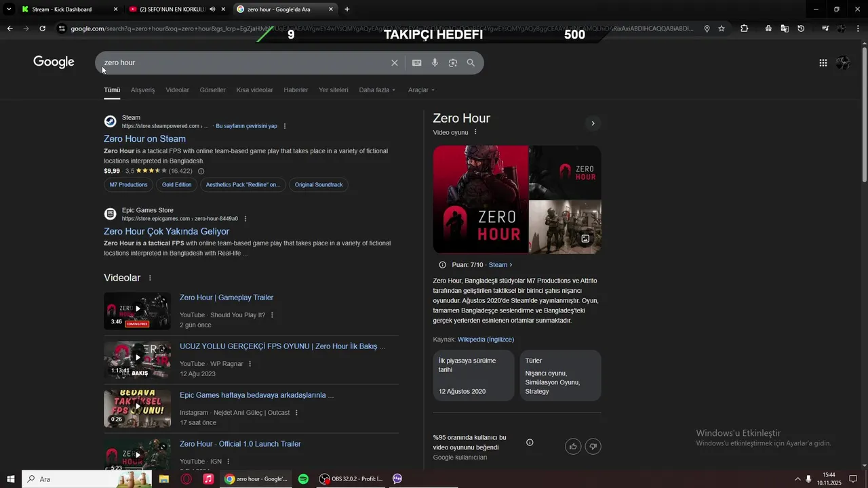Image resolution: width=868 pixels, height=488 pixels.
Task: Select the Görseller search tab
Action: point(213,90)
